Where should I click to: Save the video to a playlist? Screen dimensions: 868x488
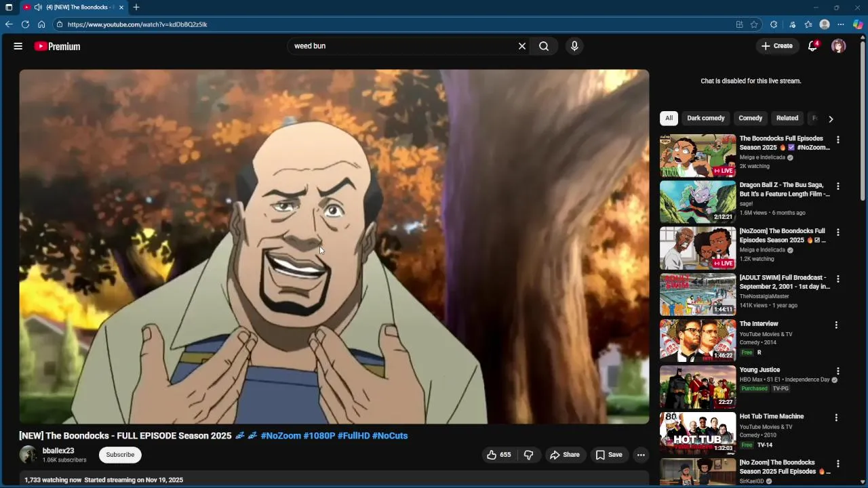coord(609,455)
